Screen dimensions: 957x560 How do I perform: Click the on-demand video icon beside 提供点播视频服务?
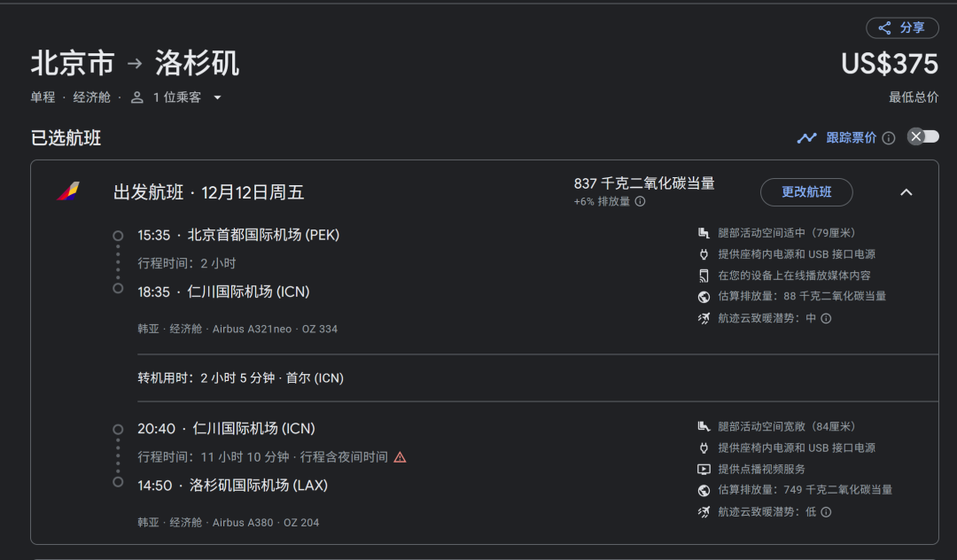704,469
